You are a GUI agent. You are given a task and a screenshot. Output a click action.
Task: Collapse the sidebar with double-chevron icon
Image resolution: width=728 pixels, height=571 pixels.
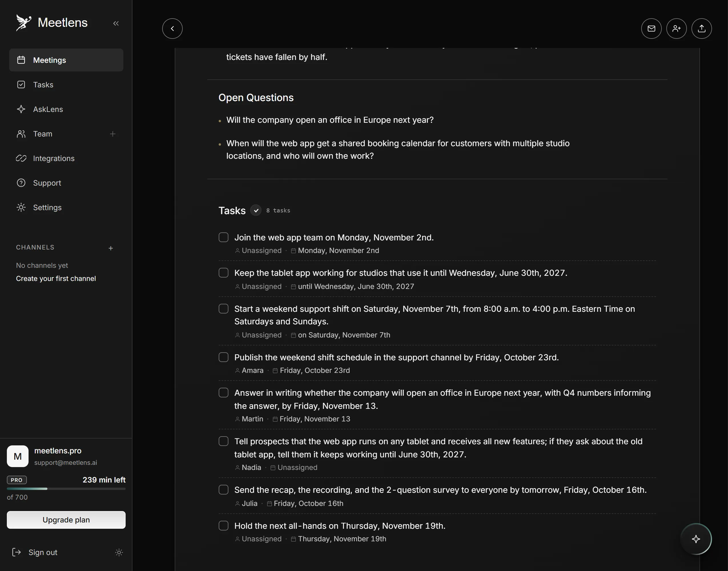(116, 23)
